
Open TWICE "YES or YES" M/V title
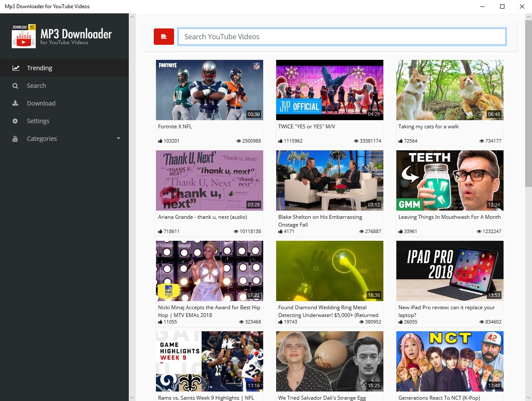pyautogui.click(x=307, y=127)
